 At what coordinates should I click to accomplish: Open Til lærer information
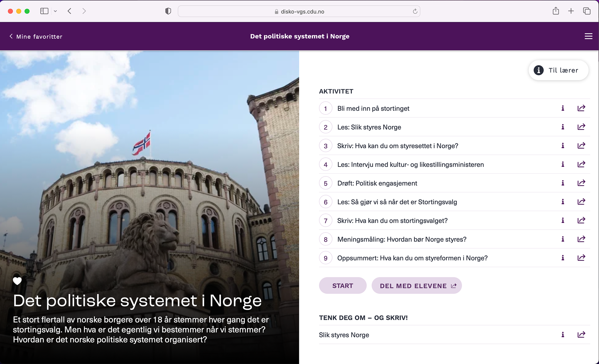(558, 70)
